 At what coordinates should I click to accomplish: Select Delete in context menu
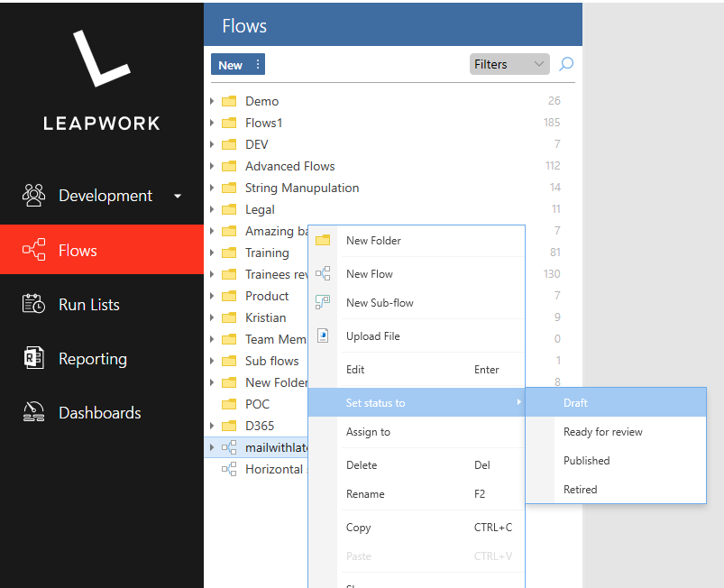click(x=417, y=464)
